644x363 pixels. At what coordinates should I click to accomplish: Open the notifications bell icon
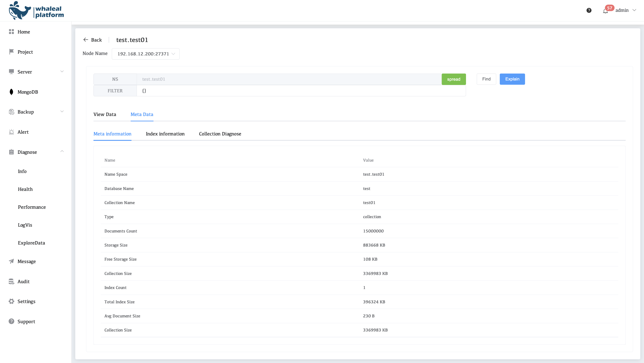(x=605, y=11)
